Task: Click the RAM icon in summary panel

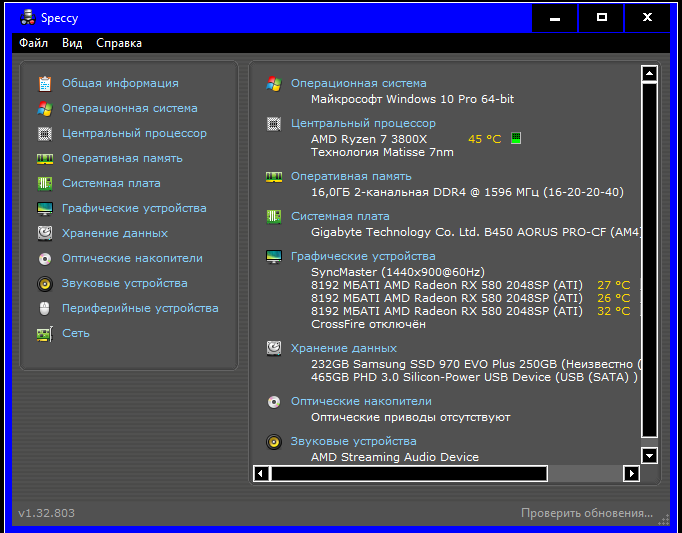Action: 274,177
